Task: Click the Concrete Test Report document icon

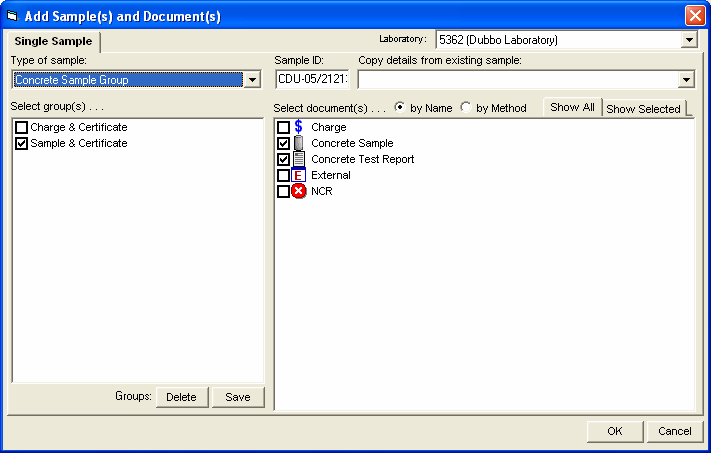Action: point(299,159)
